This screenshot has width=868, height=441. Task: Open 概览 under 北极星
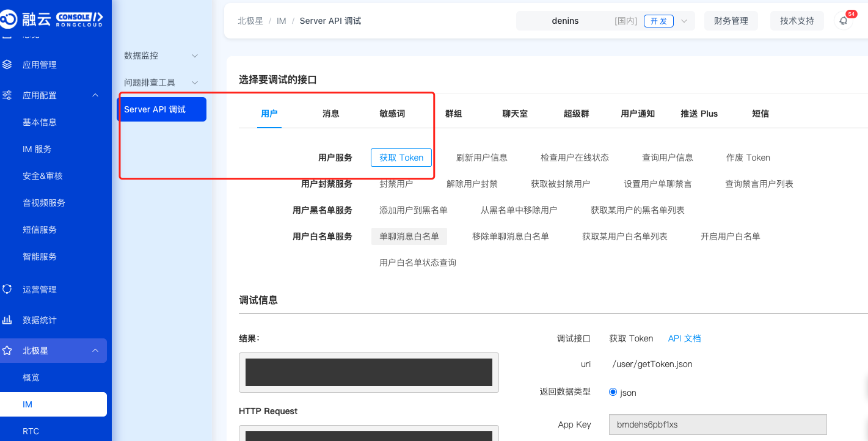tap(31, 377)
